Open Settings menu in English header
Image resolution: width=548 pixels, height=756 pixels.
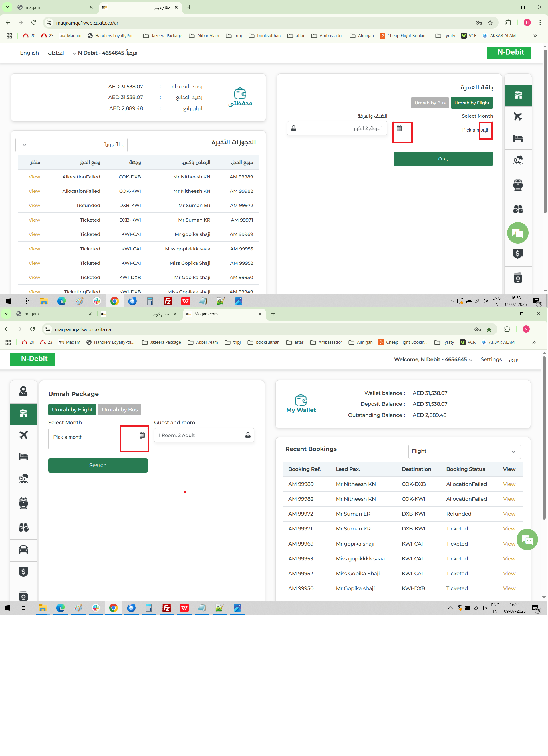(x=491, y=359)
